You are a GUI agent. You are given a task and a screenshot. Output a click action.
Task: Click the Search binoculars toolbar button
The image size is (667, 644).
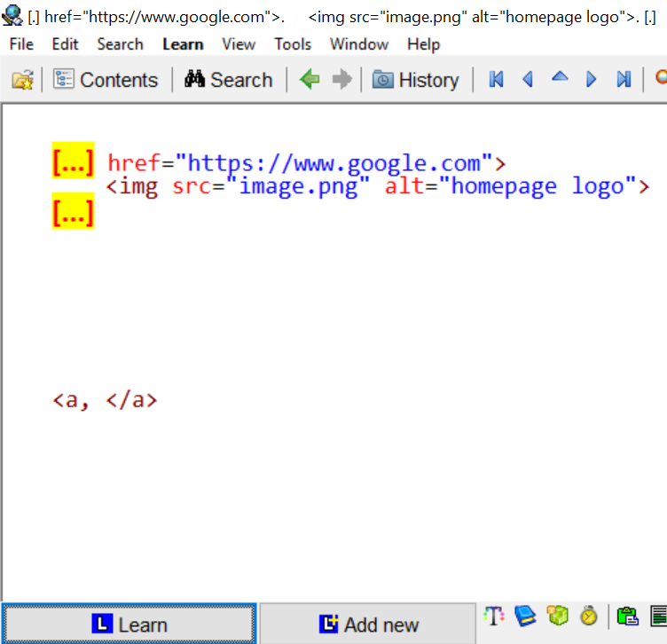[x=229, y=80]
